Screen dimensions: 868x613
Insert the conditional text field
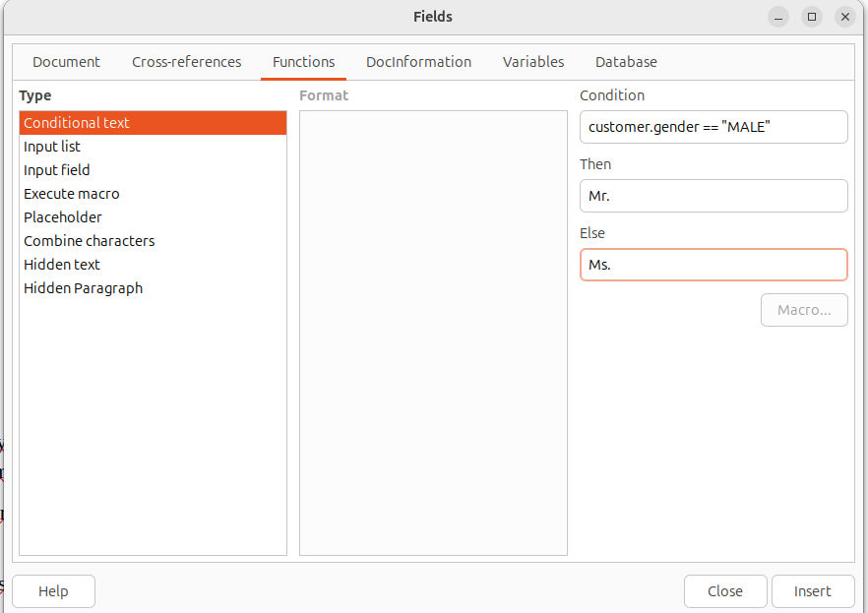tap(813, 590)
